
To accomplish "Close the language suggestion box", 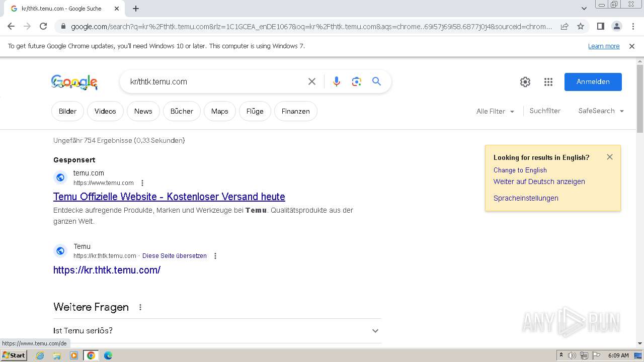I will (x=610, y=157).
